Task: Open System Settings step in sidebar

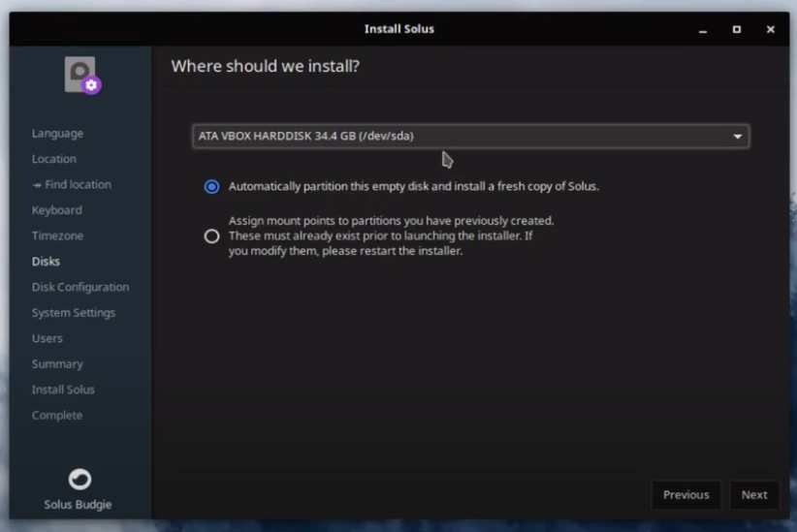Action: pyautogui.click(x=74, y=312)
